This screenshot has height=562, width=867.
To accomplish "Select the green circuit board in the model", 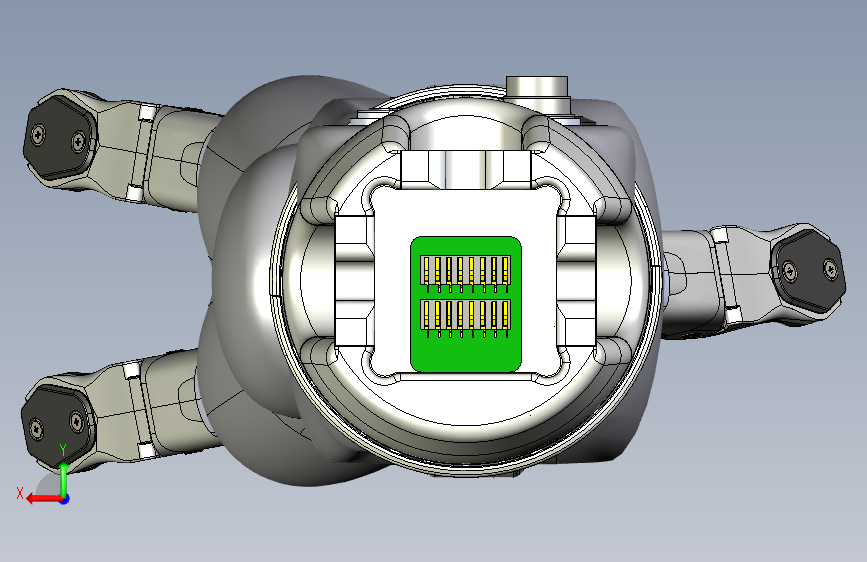I will pos(466,304).
